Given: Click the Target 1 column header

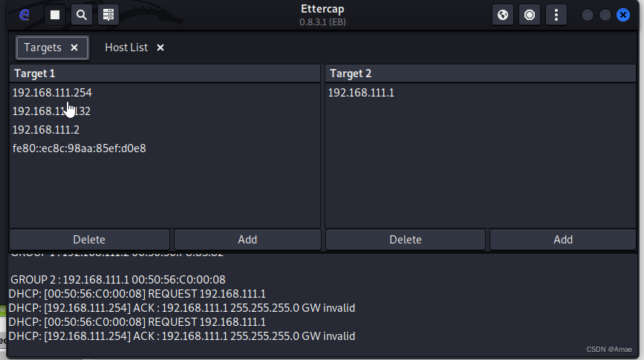Looking at the screenshot, I should (x=165, y=73).
